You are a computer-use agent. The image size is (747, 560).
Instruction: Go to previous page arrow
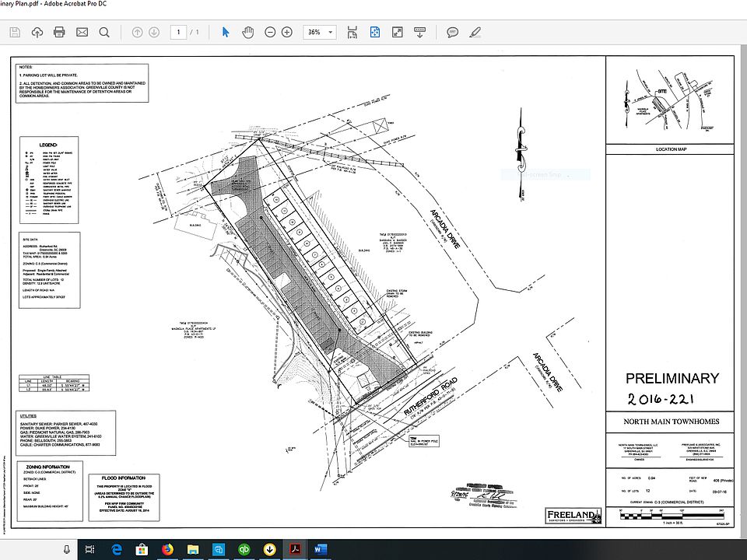(x=137, y=32)
